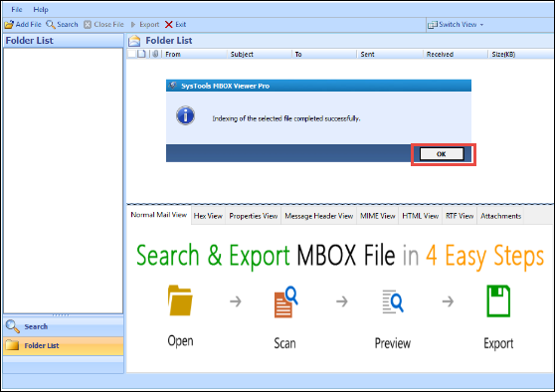Switch to the Normal Mail View tab
This screenshot has width=555, height=392.
click(158, 215)
